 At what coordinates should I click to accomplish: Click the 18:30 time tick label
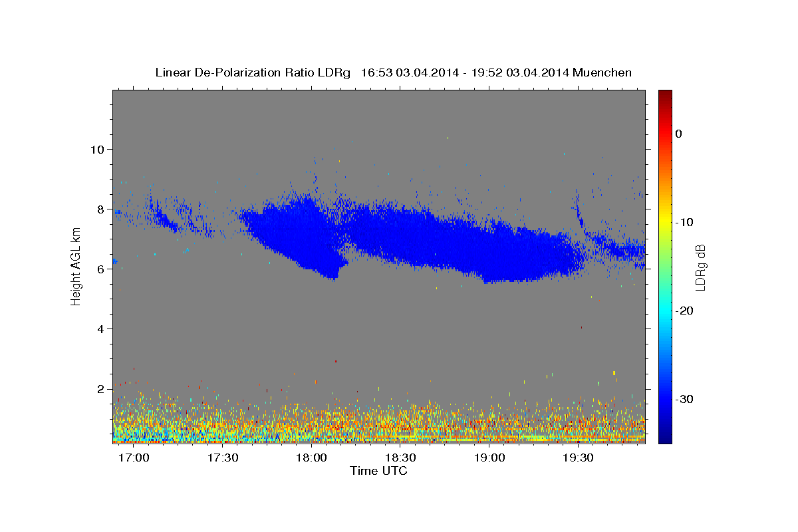(400, 458)
